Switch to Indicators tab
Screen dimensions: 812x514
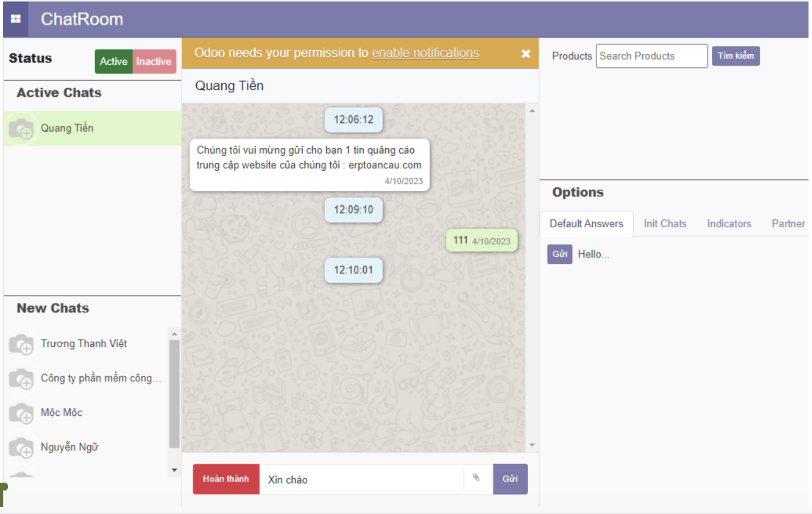coord(729,224)
